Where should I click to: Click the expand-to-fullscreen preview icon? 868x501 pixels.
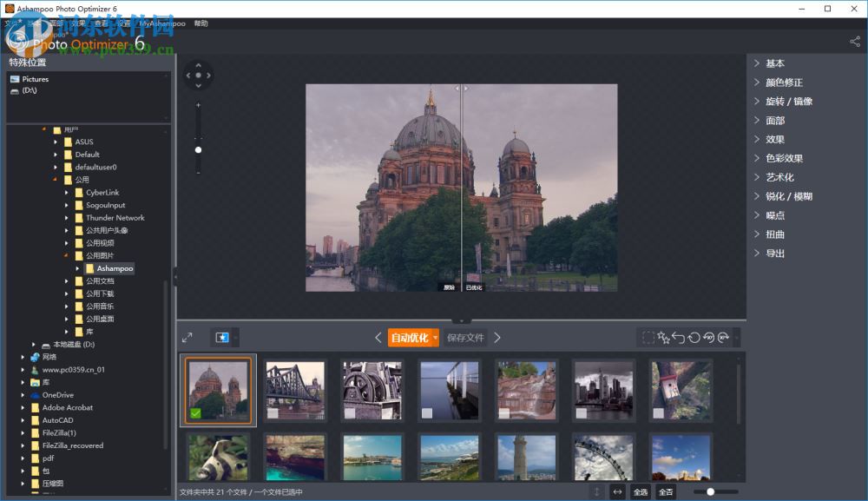[187, 337]
